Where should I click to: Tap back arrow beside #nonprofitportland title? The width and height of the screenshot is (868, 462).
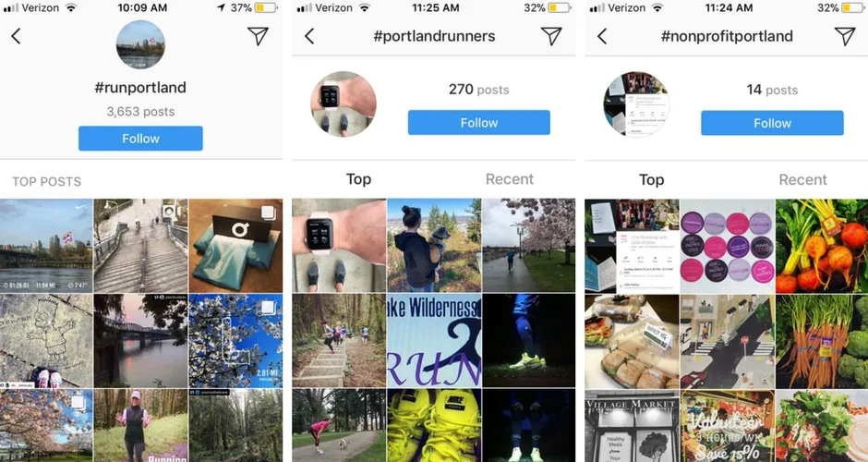pyautogui.click(x=602, y=37)
